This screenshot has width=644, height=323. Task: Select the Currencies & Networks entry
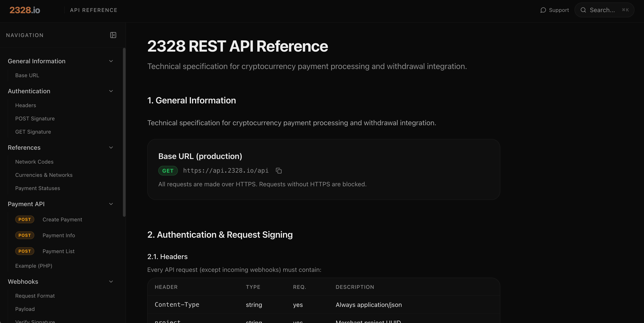[44, 175]
